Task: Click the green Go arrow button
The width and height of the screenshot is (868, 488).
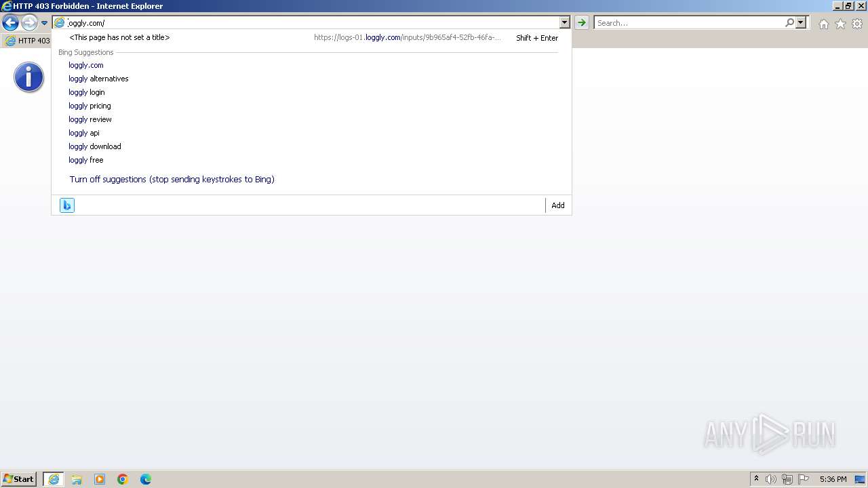Action: point(582,22)
